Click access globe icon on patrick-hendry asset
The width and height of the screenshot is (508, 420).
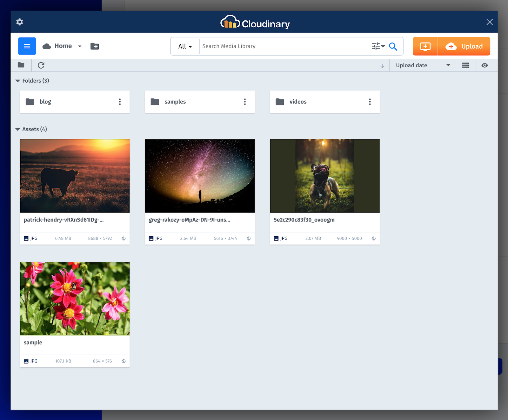[124, 239]
